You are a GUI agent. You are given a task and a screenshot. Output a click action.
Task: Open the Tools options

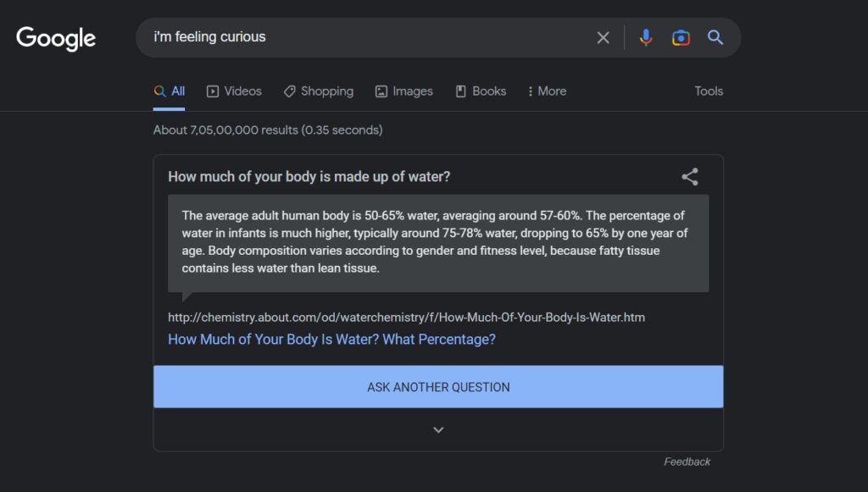[709, 91]
